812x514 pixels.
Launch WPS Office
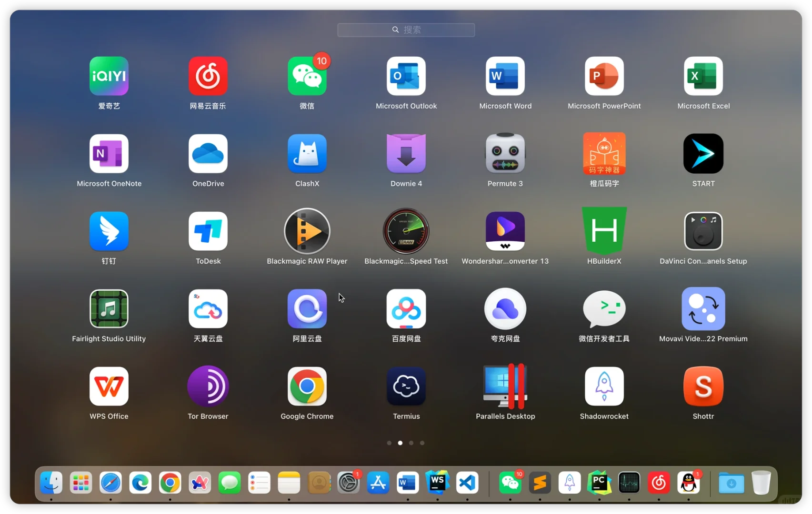coord(109,386)
